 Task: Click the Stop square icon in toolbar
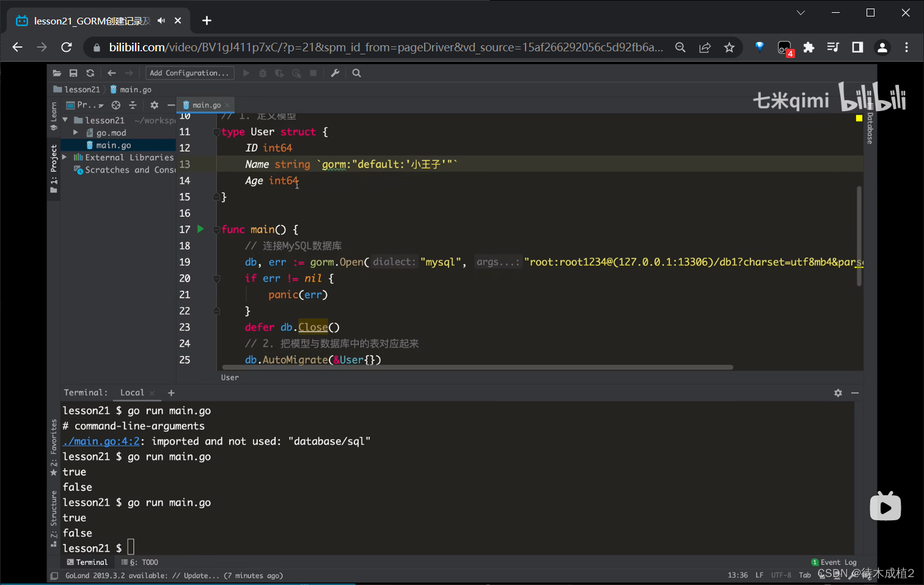313,73
